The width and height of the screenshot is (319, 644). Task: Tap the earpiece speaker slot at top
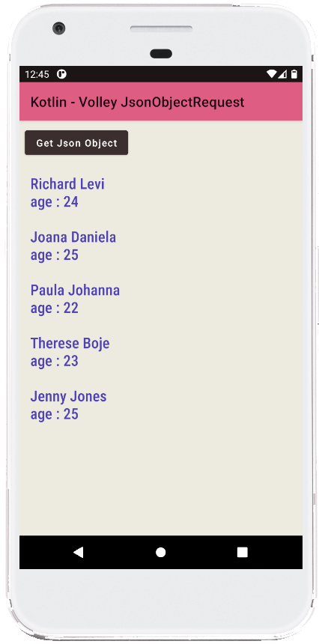click(x=161, y=29)
